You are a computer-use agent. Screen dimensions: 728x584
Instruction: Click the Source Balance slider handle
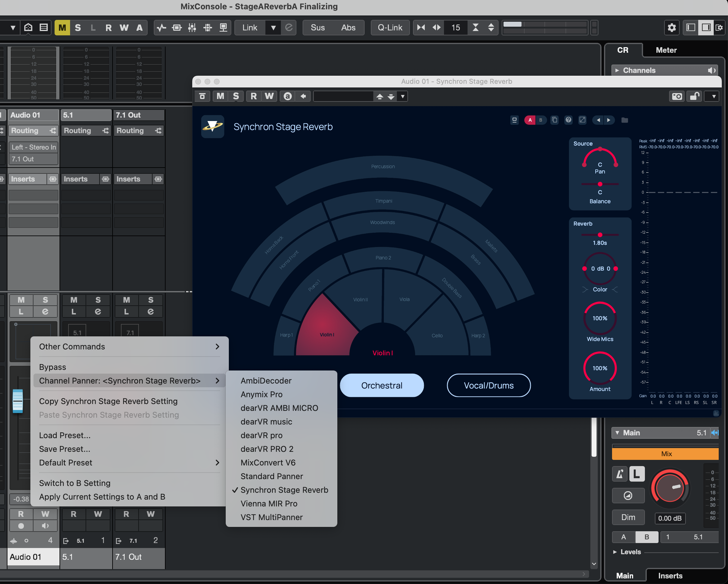click(x=600, y=184)
